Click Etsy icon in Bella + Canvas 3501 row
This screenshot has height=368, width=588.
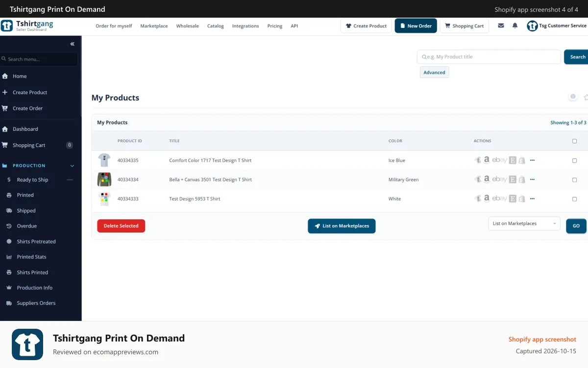513,180
